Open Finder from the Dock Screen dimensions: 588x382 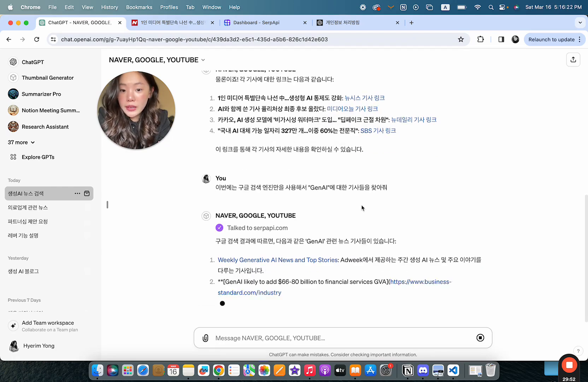click(98, 370)
